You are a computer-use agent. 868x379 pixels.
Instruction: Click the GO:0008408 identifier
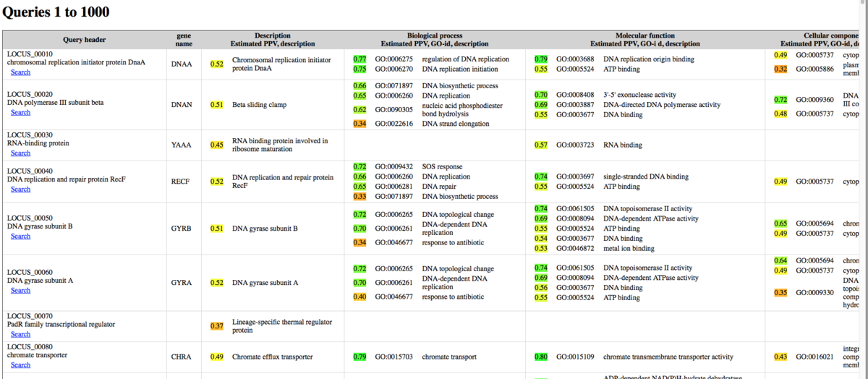pos(575,95)
